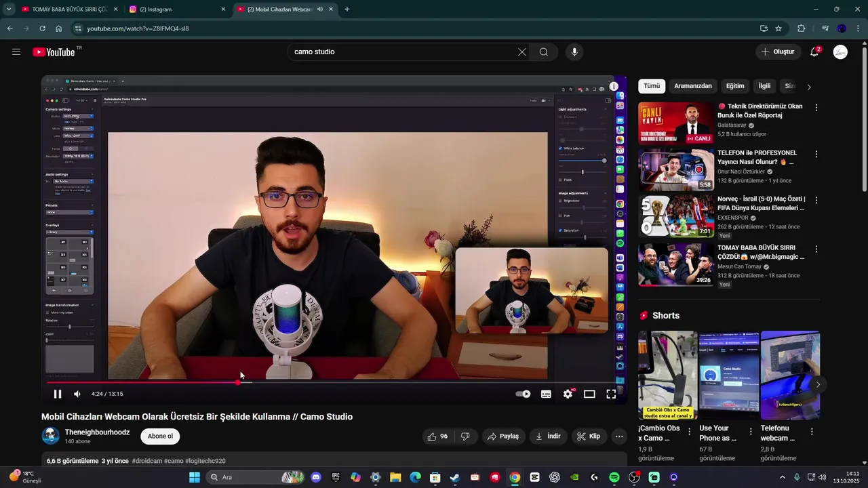The height and width of the screenshot is (488, 868).
Task: Open Chrome extensions puzzle icon
Action: tap(802, 28)
